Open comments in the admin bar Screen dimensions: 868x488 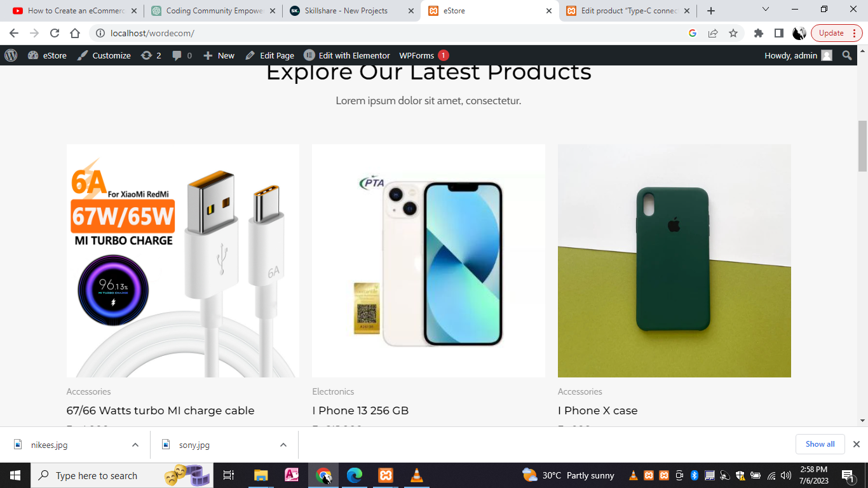coord(182,55)
